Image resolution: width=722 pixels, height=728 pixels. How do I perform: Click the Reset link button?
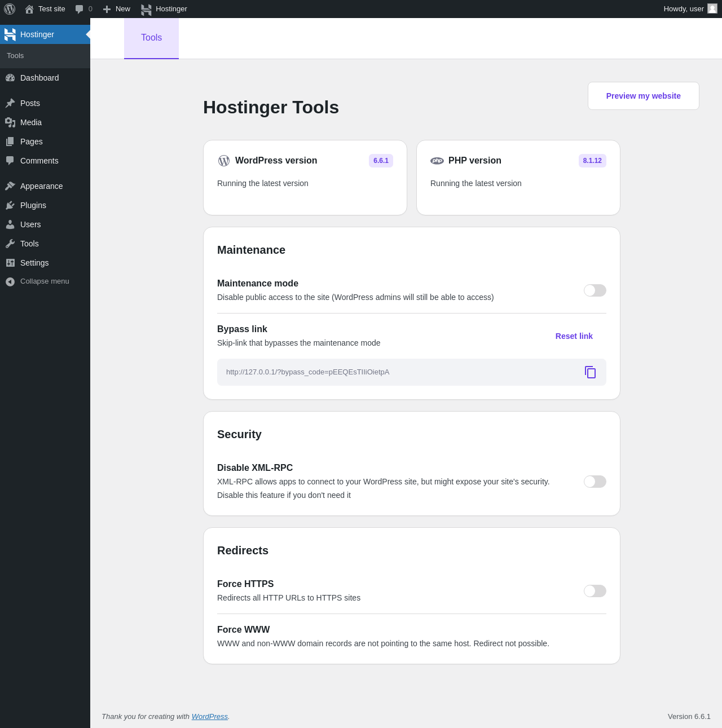click(574, 336)
